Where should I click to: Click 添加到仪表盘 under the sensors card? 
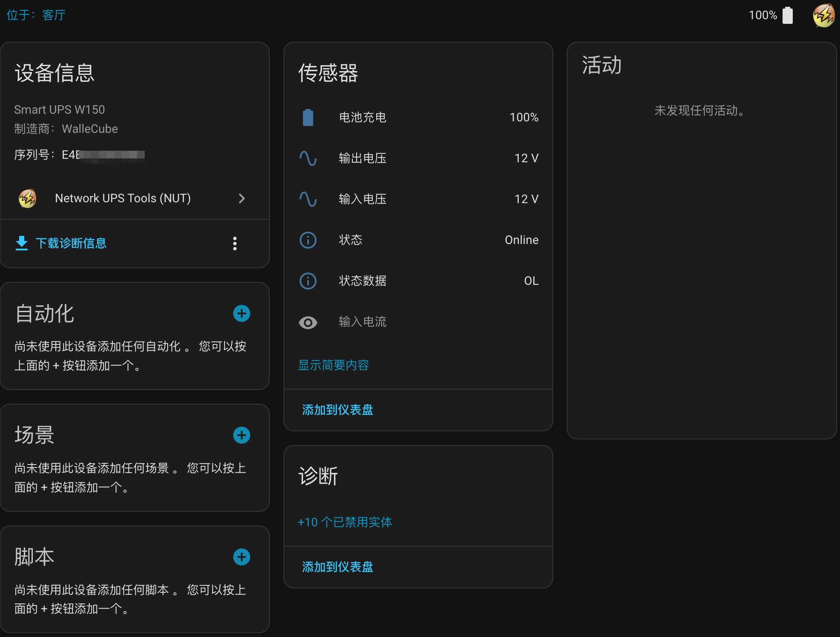tap(337, 410)
